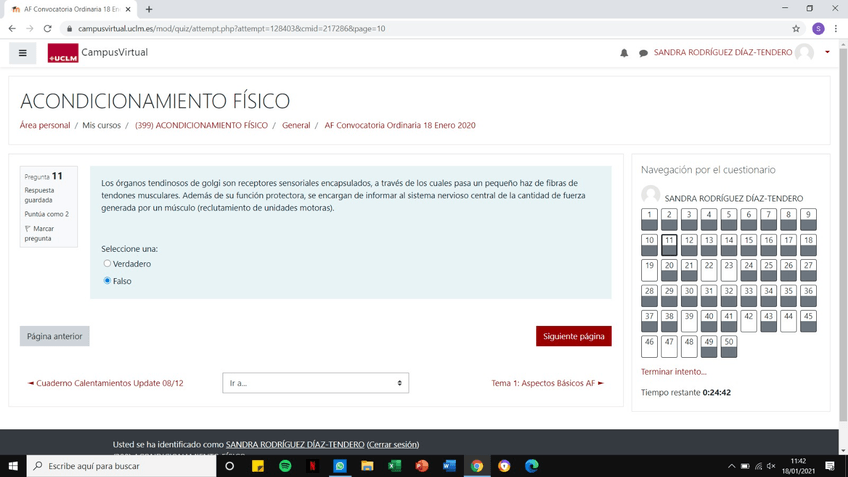Go to Siguiente página
Image resolution: width=848 pixels, height=477 pixels.
pos(573,336)
